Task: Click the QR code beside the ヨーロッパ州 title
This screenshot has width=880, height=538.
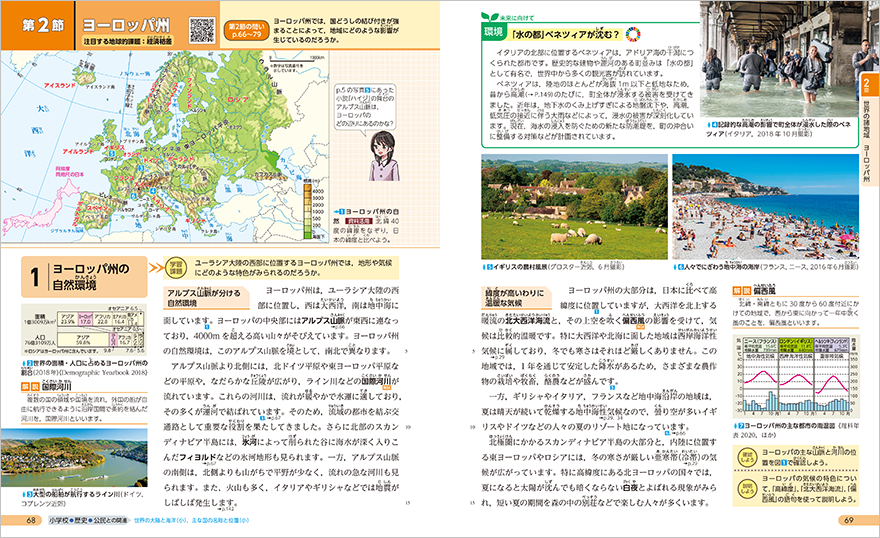Action: coord(201,31)
